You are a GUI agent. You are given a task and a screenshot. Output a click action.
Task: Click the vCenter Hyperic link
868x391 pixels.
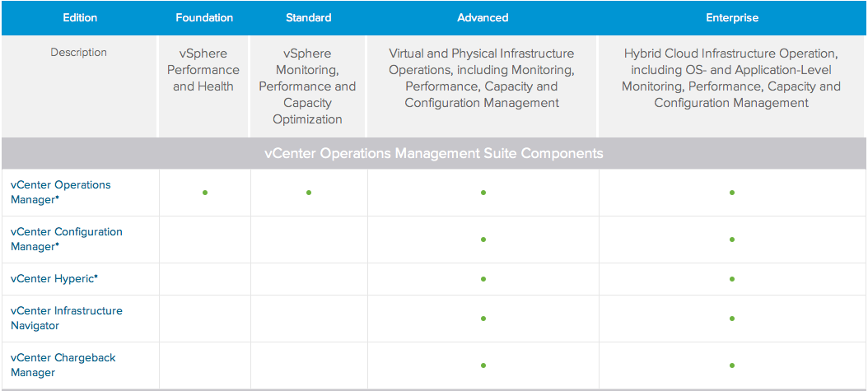pyautogui.click(x=54, y=278)
